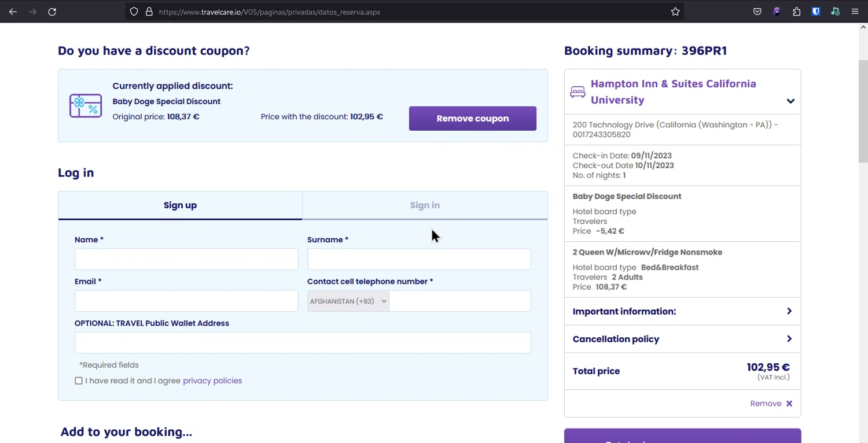This screenshot has width=868, height=443.
Task: Click the browser forward arrow
Action: (32, 12)
